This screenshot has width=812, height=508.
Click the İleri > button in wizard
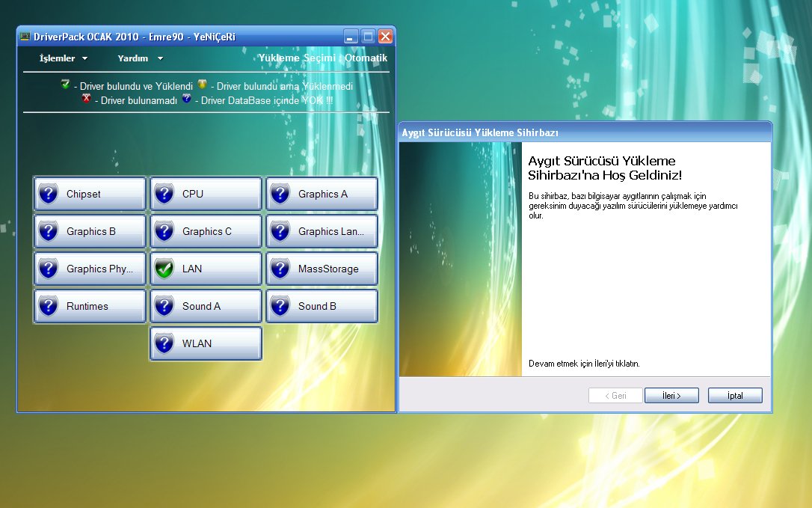[671, 396]
